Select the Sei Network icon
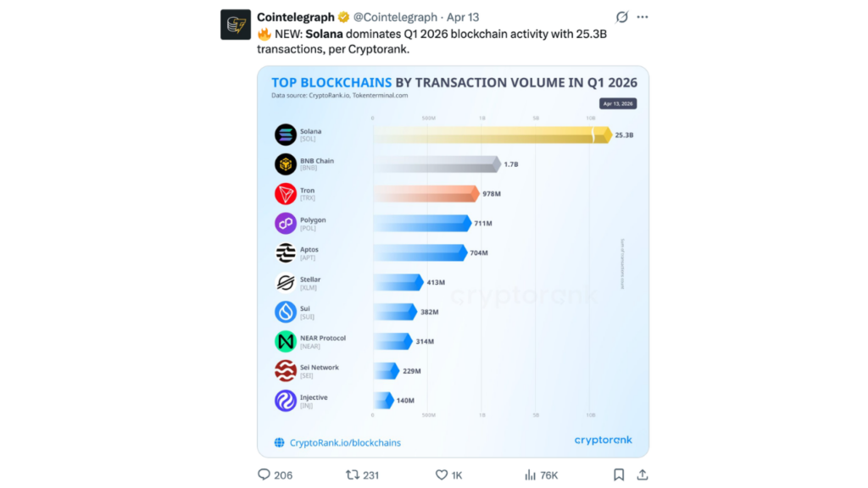The height and width of the screenshot is (488, 868). coord(287,370)
